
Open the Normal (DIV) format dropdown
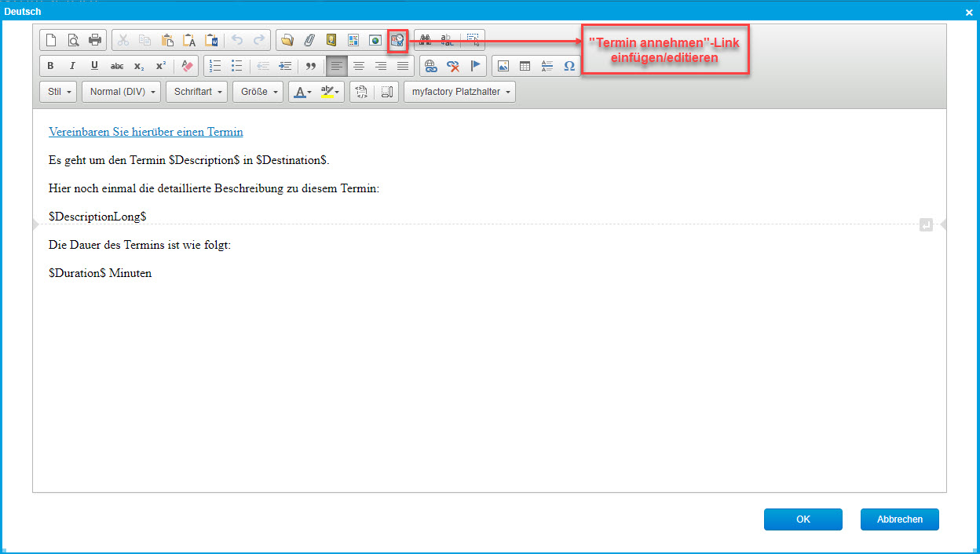tap(121, 92)
